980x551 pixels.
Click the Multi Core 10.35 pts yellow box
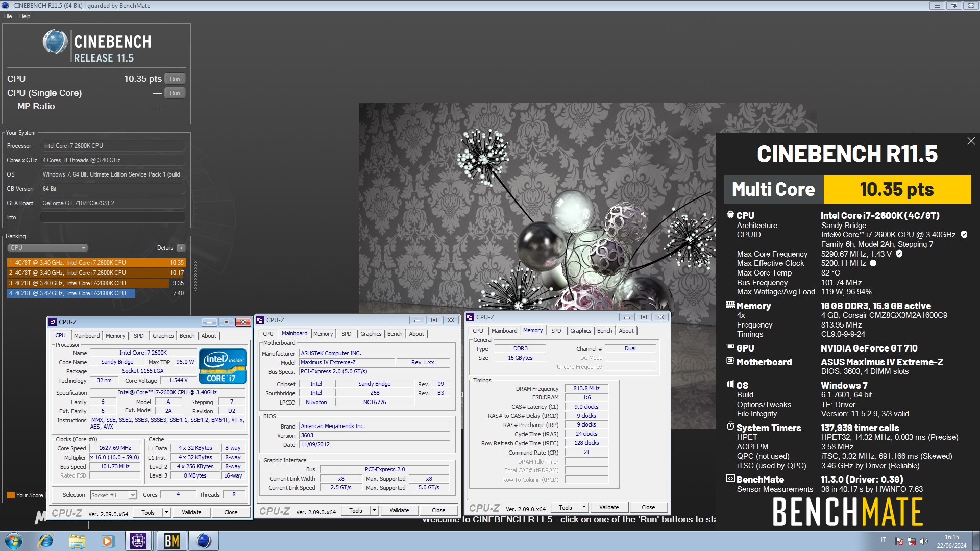click(897, 189)
